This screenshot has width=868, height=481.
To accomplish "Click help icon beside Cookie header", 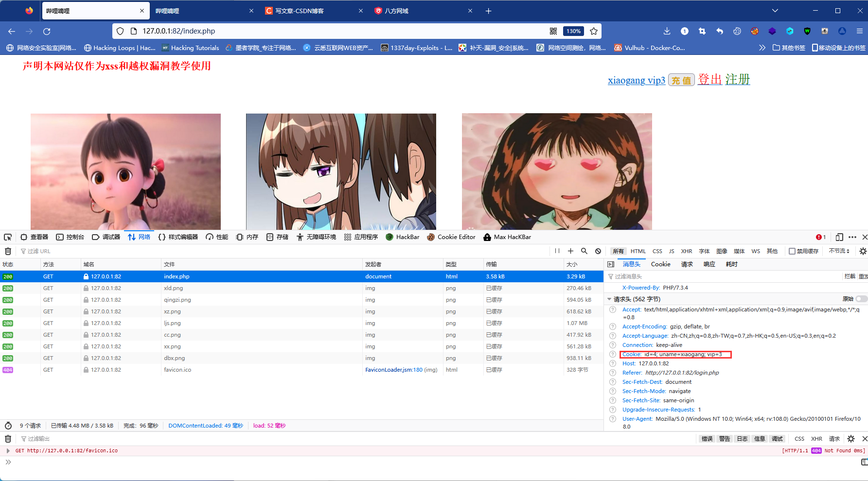I will point(613,354).
